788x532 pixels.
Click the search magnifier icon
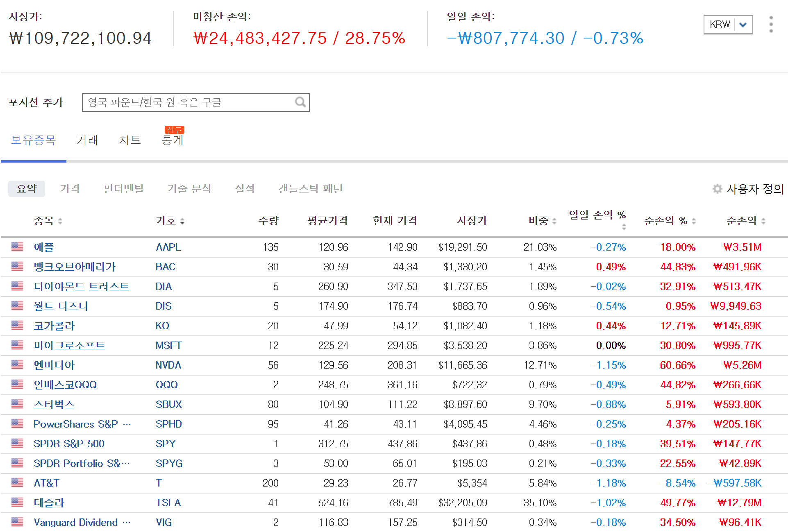point(300,102)
